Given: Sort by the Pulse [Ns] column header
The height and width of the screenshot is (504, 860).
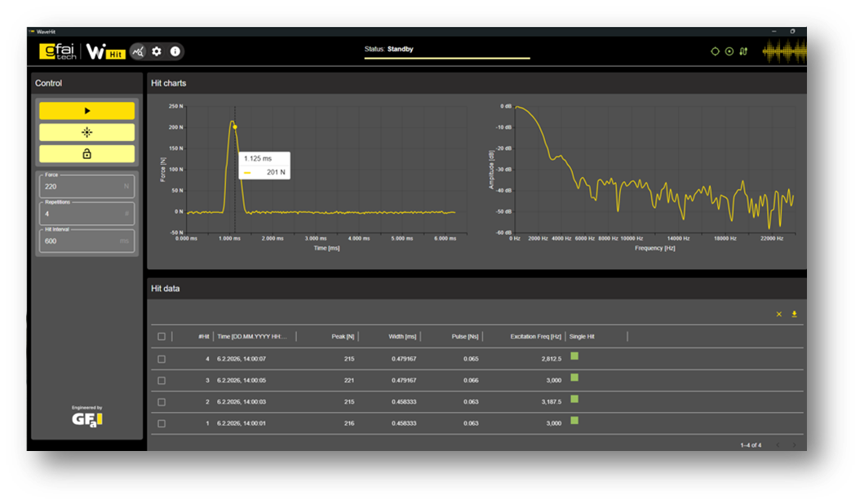Looking at the screenshot, I should pyautogui.click(x=465, y=337).
